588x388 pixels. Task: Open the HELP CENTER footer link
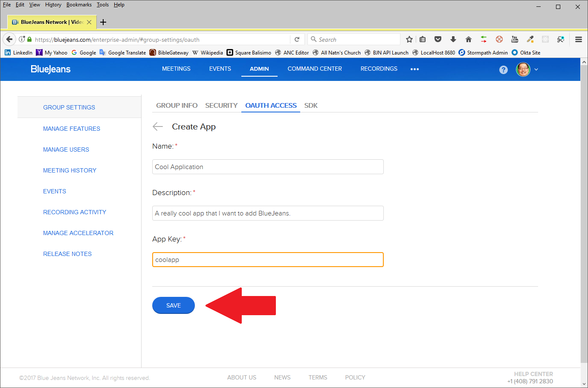click(x=533, y=374)
